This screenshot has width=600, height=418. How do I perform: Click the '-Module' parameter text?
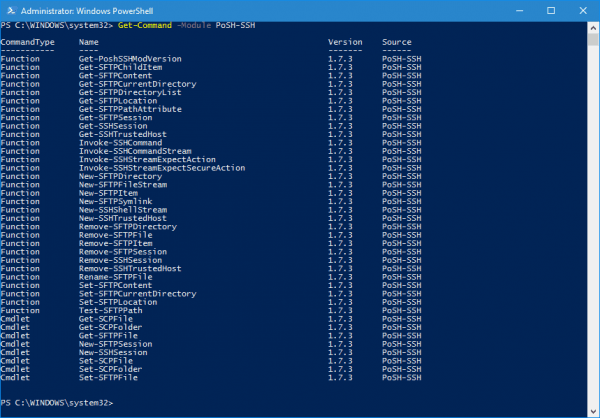click(194, 25)
